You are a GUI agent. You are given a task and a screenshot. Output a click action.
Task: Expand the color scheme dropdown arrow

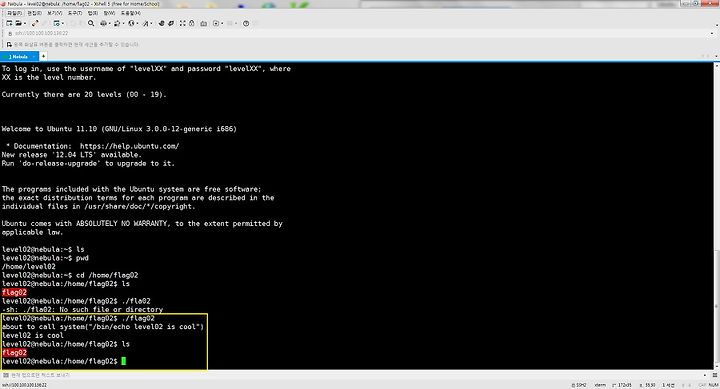[x=123, y=23]
